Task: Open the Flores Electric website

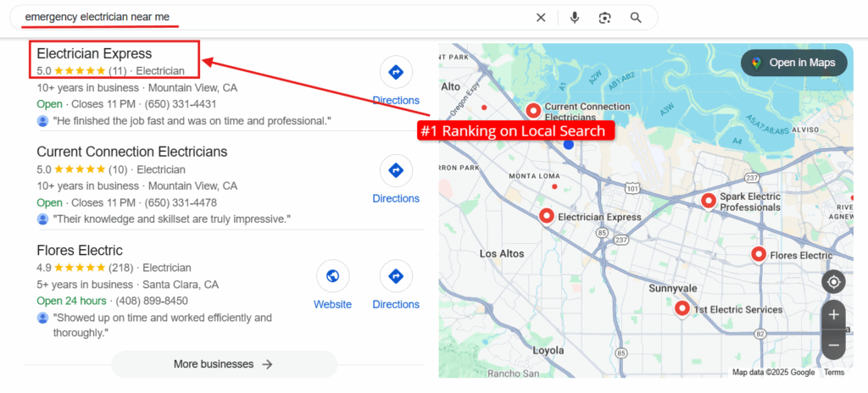Action: point(332,285)
